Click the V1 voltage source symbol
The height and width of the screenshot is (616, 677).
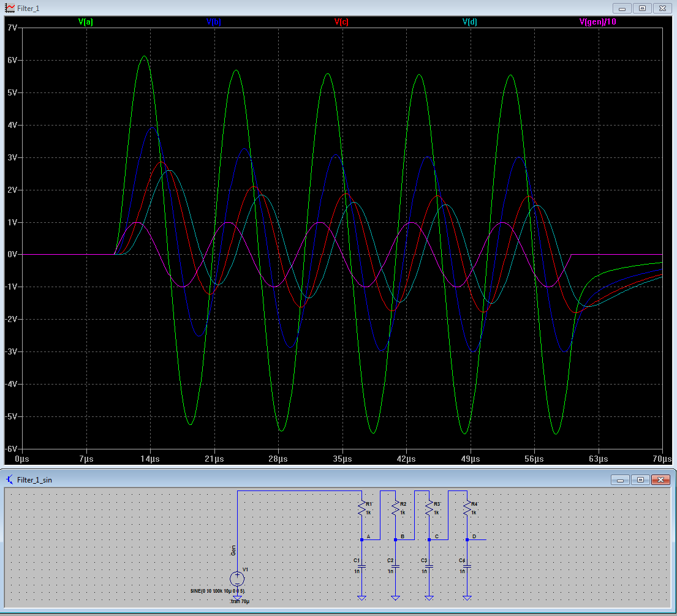click(x=237, y=579)
